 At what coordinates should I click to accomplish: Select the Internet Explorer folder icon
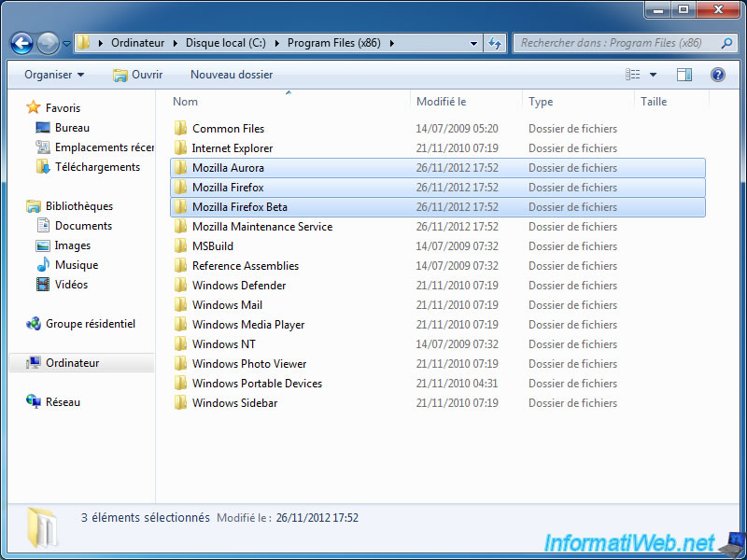180,148
